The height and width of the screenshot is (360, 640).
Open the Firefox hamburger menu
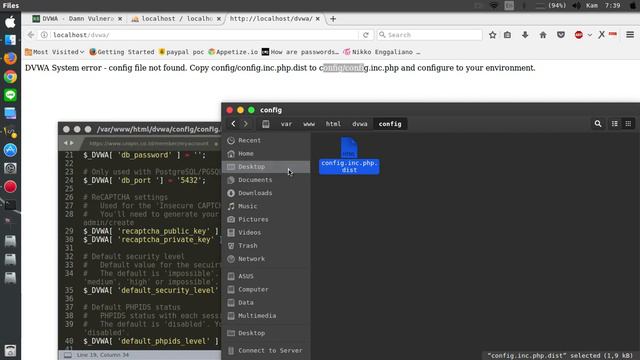(630, 35)
